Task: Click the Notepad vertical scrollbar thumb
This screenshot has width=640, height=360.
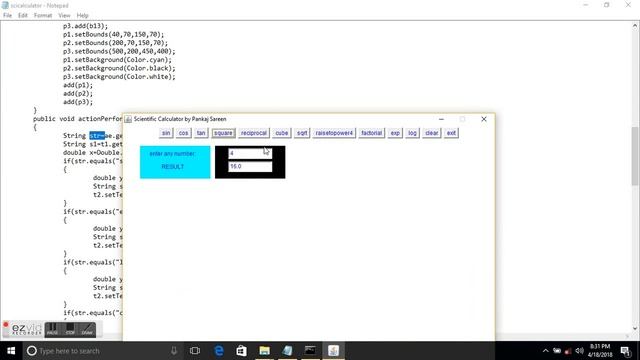Action: coord(635,156)
